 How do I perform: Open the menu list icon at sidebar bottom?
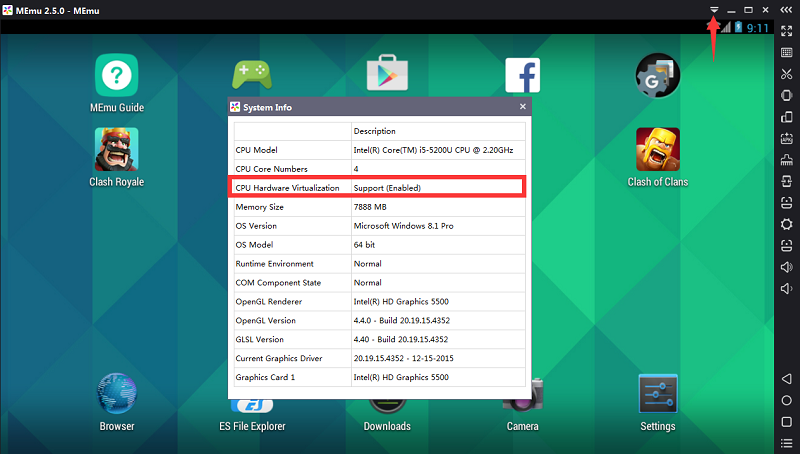click(787, 442)
